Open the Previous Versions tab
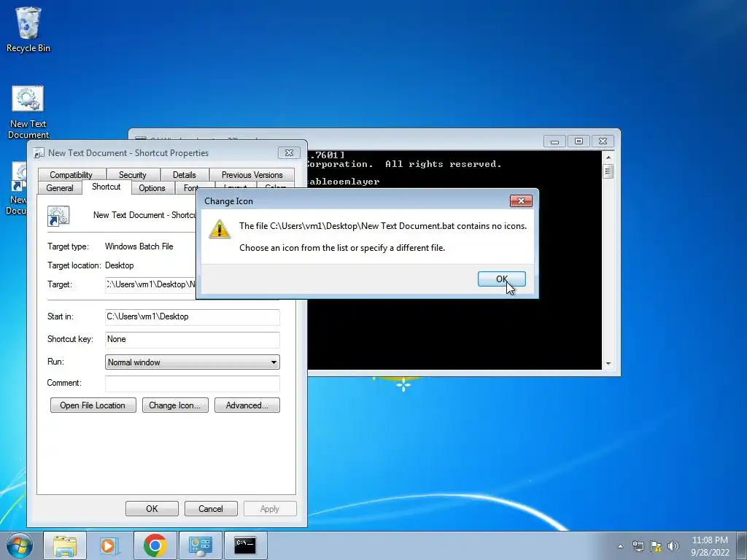The width and height of the screenshot is (747, 560). tap(252, 175)
